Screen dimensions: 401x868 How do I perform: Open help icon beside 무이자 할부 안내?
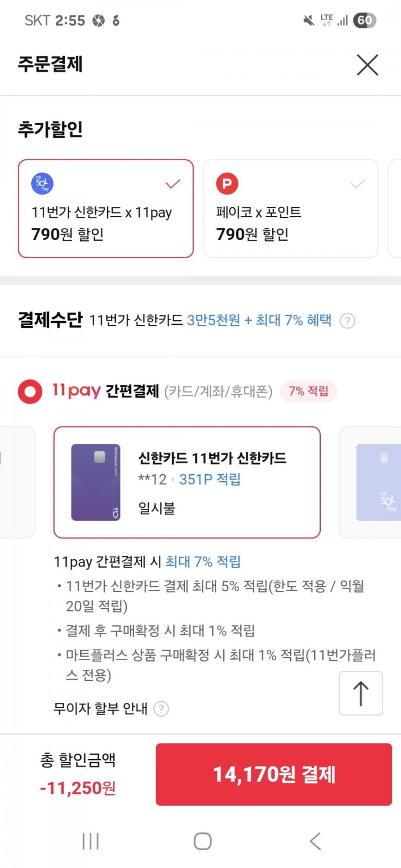[x=161, y=709]
